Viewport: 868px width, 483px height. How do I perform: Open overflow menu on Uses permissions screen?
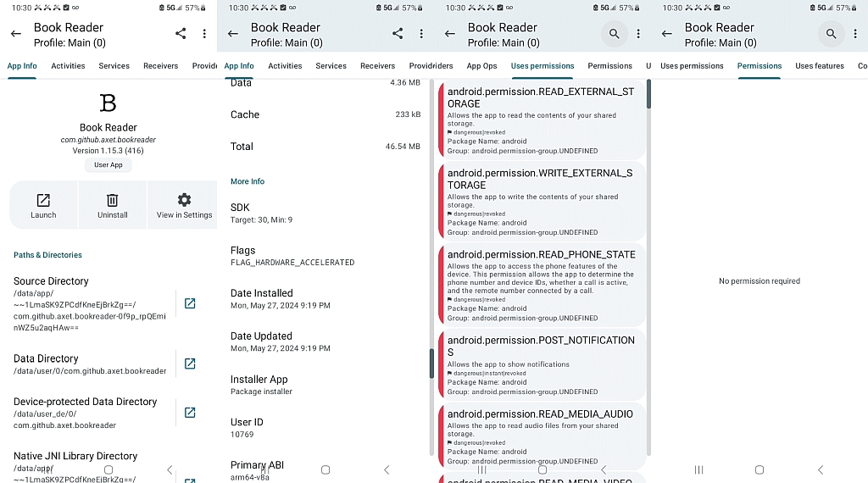tap(638, 34)
